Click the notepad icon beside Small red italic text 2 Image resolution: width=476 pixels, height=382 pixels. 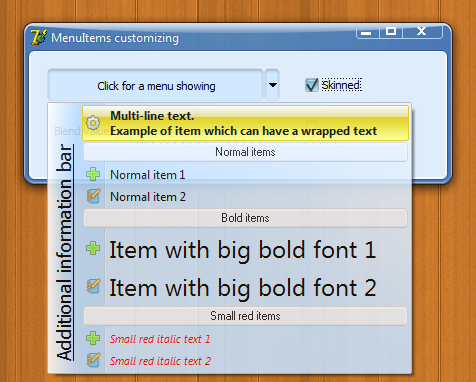[x=93, y=360]
